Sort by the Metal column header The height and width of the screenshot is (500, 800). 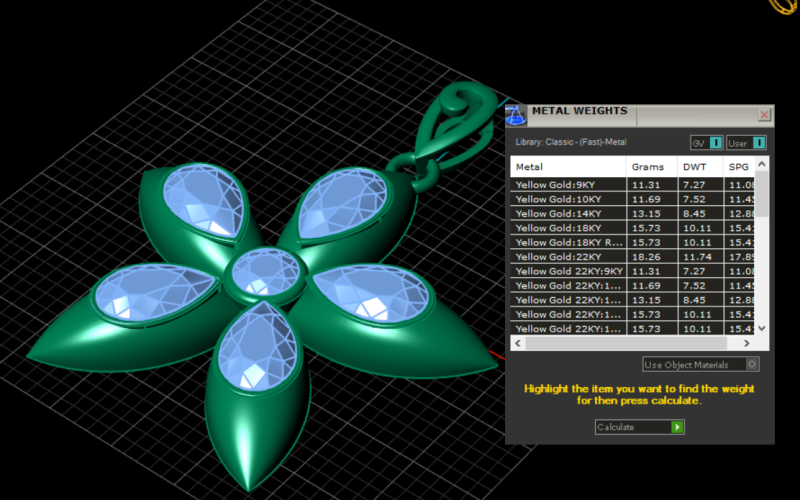568,167
